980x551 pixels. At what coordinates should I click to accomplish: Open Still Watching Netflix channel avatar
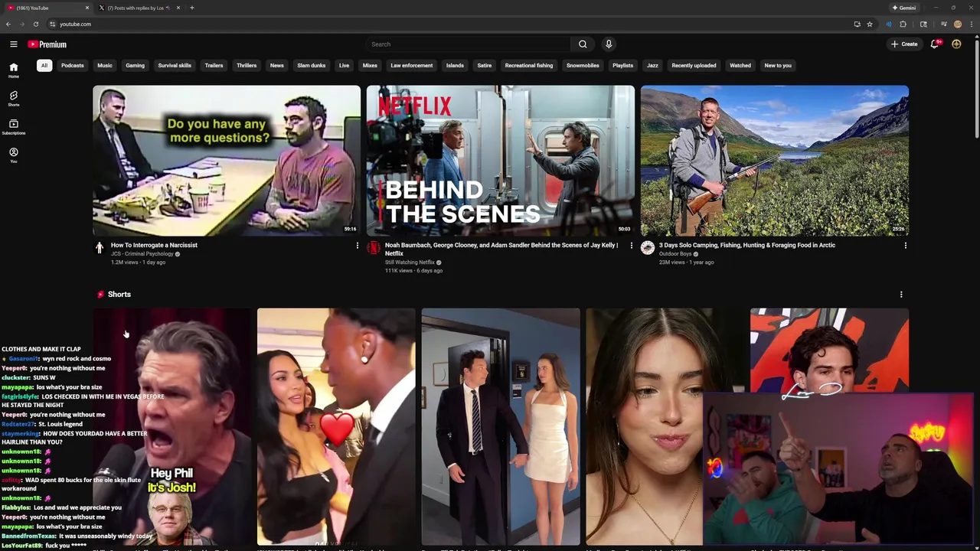pyautogui.click(x=373, y=248)
